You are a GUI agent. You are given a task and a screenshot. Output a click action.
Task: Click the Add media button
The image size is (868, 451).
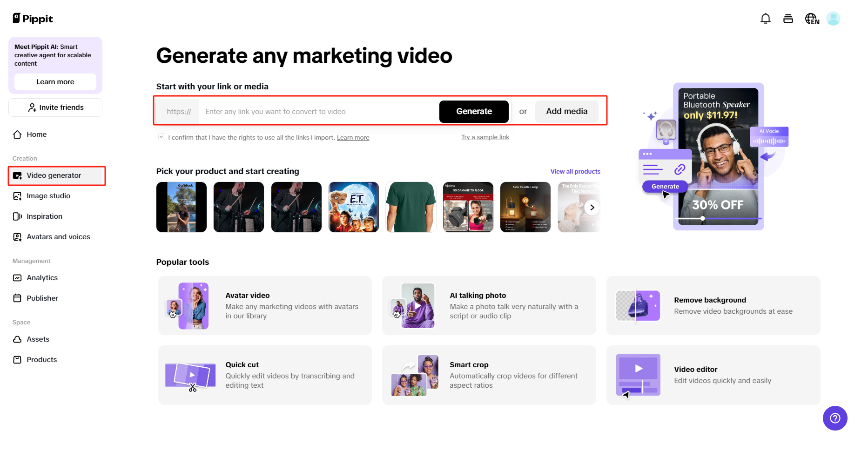click(x=566, y=111)
